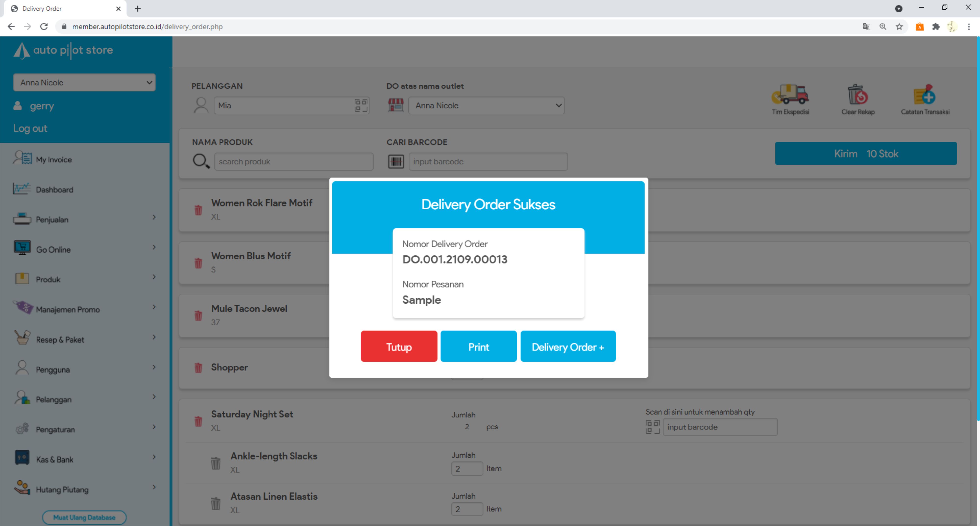Open the Anna Nicole sidebar outlet dropdown
Screen dimensions: 980x526
click(x=85, y=83)
